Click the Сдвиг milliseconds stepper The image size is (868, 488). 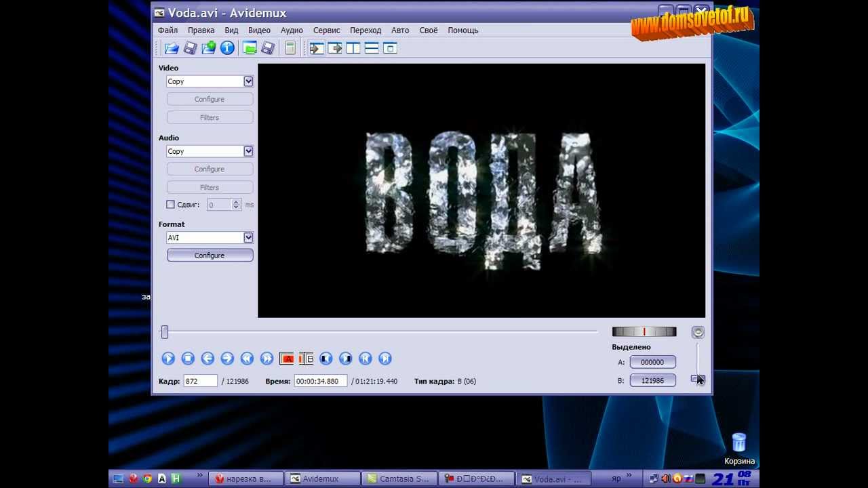[x=236, y=205]
